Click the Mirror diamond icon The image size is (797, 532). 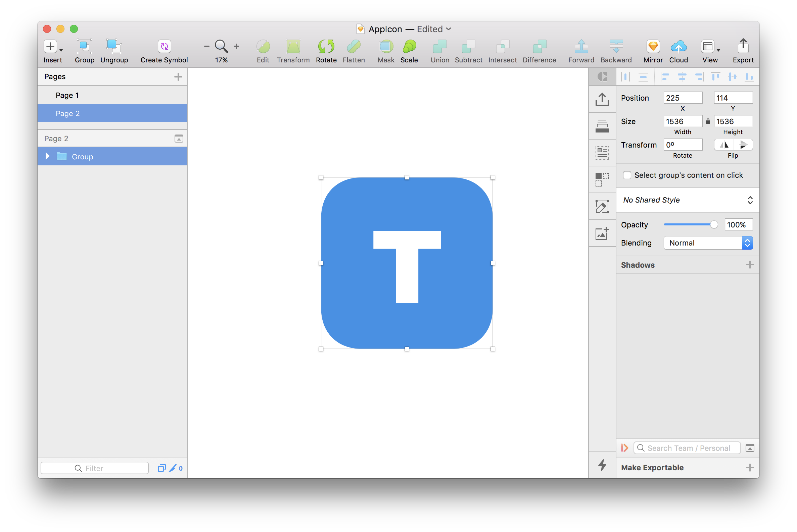point(653,47)
